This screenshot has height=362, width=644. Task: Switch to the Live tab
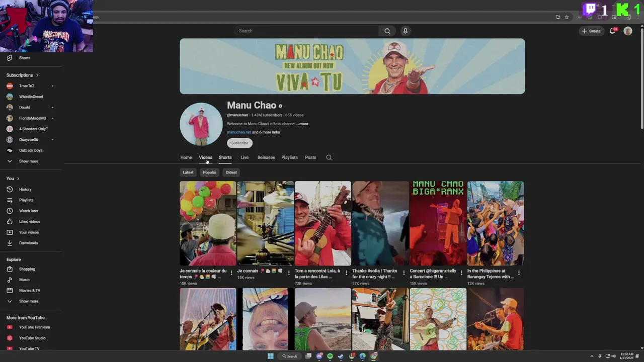[x=245, y=157]
